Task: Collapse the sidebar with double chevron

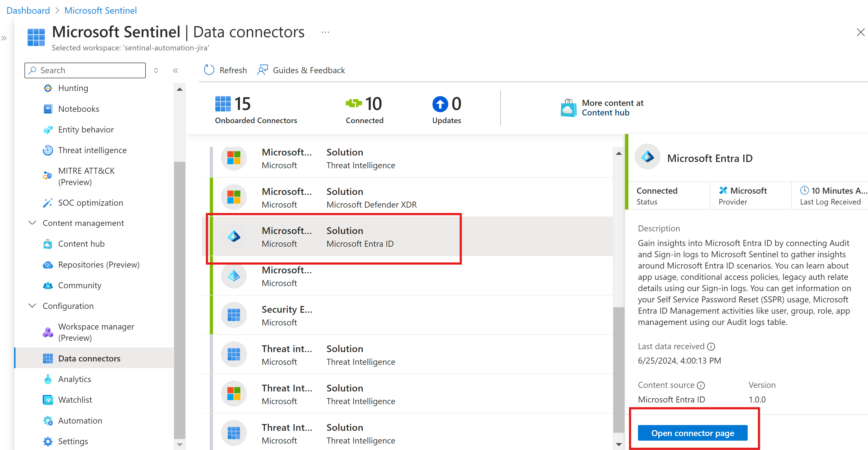Action: point(176,70)
